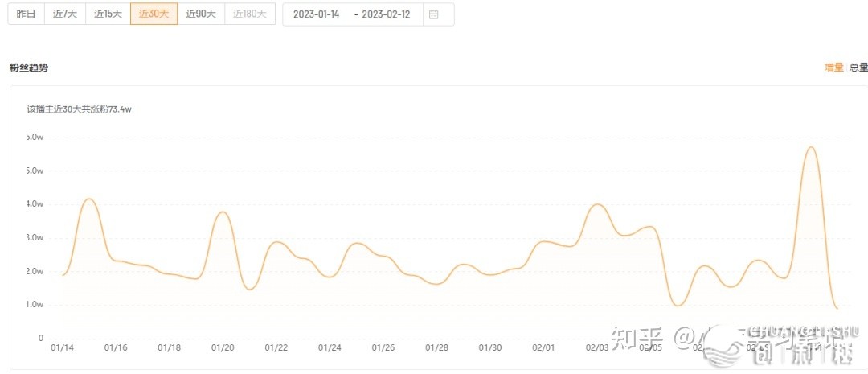This screenshot has width=868, height=374.
Task: Click the end date 2023-02-12 field
Action: (391, 14)
